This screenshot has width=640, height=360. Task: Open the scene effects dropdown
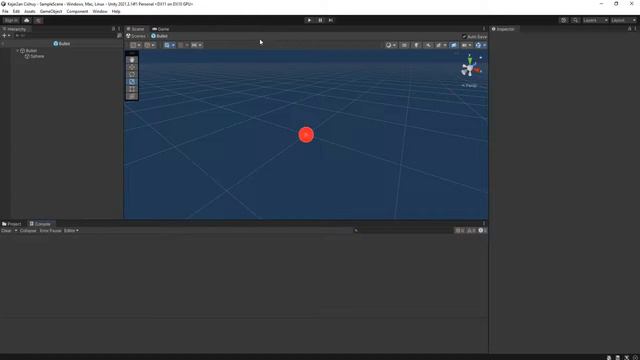coord(441,45)
